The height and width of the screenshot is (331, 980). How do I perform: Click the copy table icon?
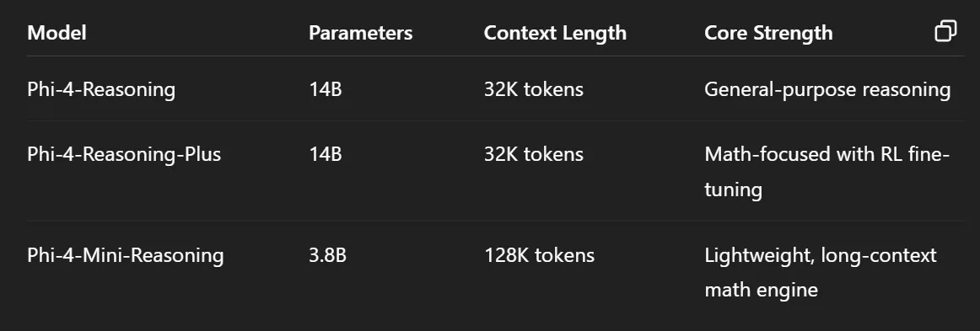point(945,31)
